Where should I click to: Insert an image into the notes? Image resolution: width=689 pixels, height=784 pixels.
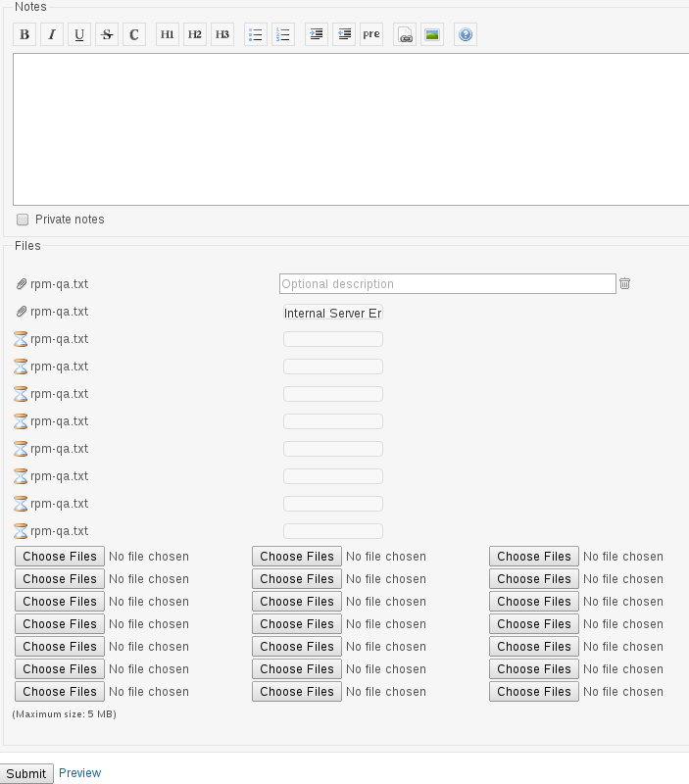[432, 34]
